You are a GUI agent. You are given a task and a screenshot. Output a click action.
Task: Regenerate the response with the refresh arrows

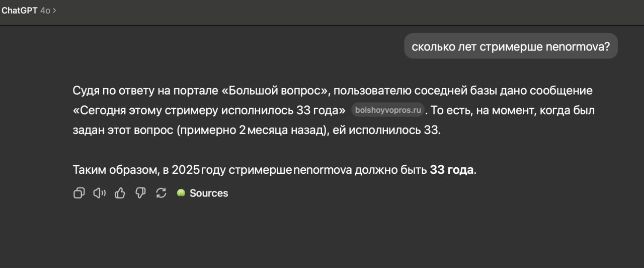pos(161,193)
